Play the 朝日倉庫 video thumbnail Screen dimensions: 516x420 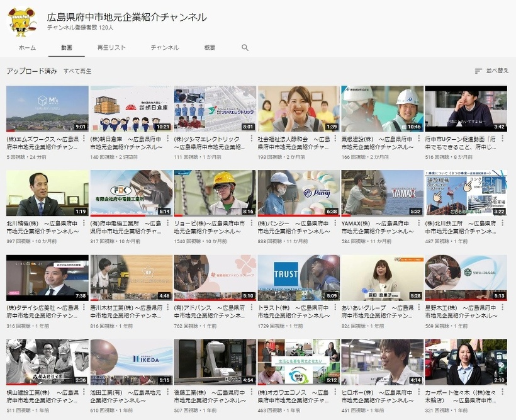coord(131,108)
